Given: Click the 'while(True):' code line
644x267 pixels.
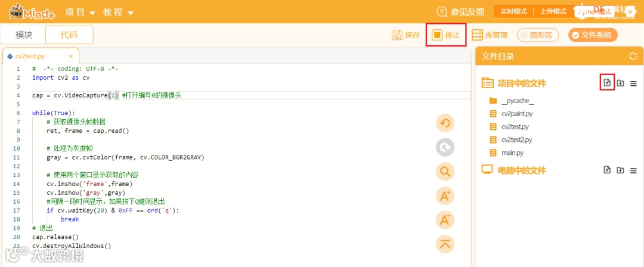Looking at the screenshot, I should 54,113.
